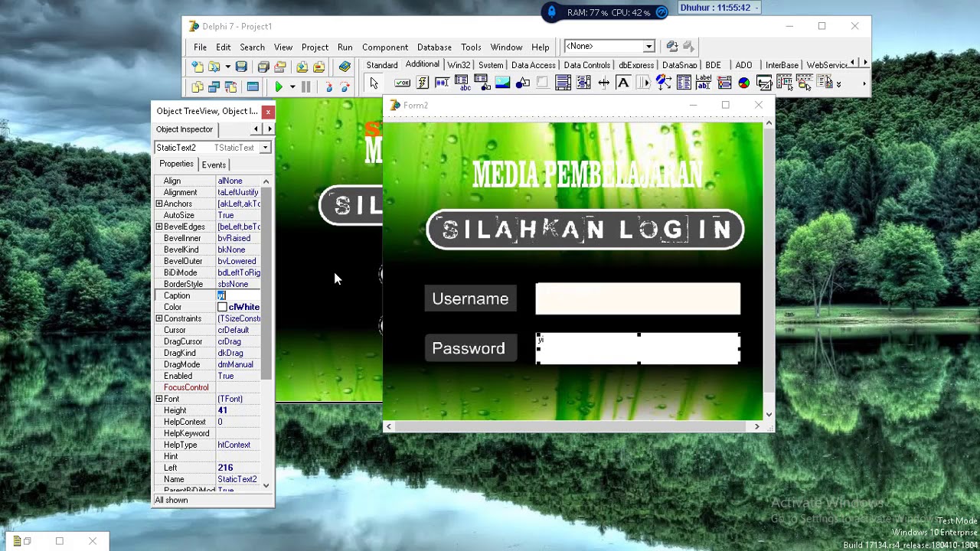Click the New Form toolbar icon
980x551 pixels.
[x=253, y=86]
